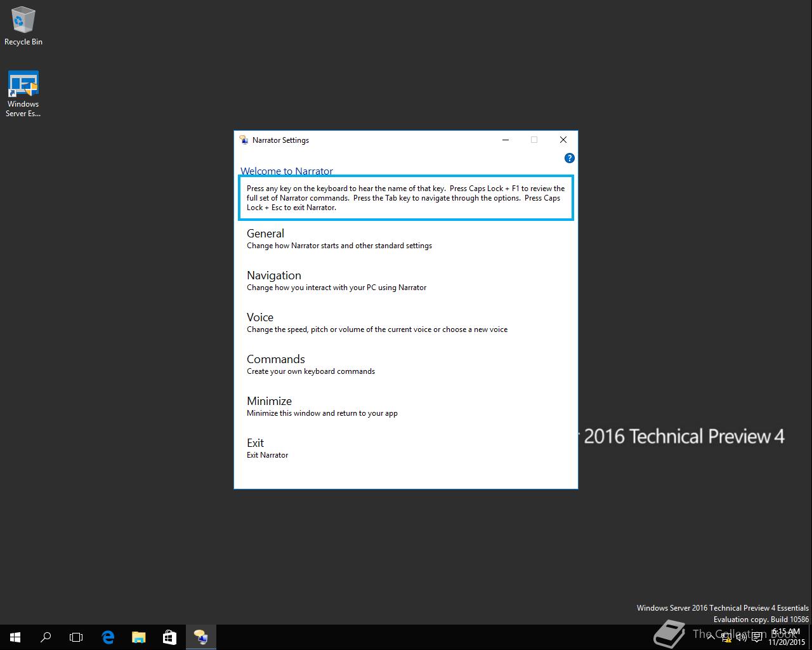Click 'Change the speed, pitch or volume' description
The width and height of the screenshot is (812, 650).
click(377, 329)
